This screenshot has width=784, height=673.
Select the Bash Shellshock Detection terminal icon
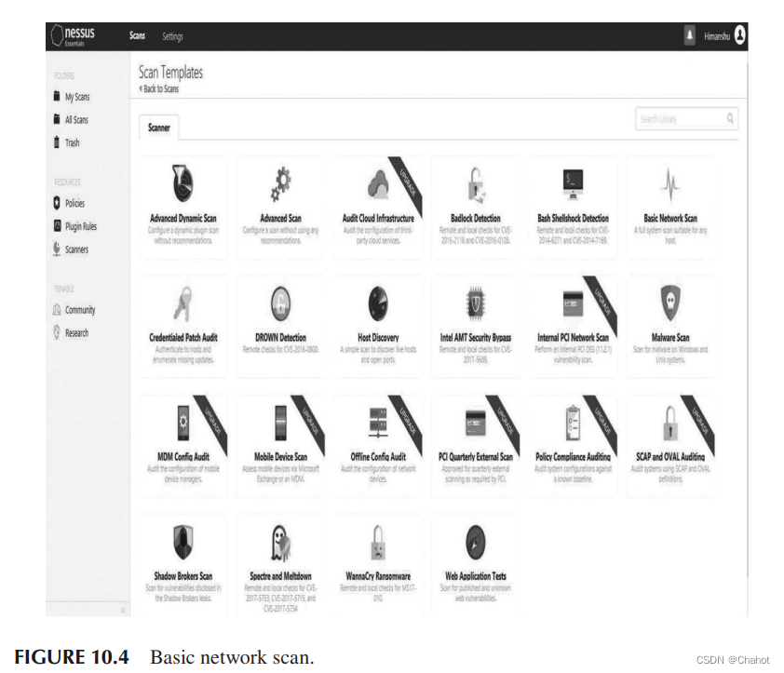tap(573, 184)
